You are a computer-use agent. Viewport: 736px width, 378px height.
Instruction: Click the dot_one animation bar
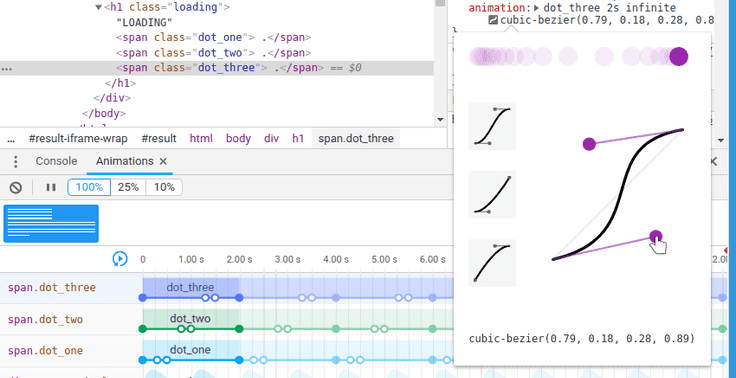pyautogui.click(x=191, y=349)
